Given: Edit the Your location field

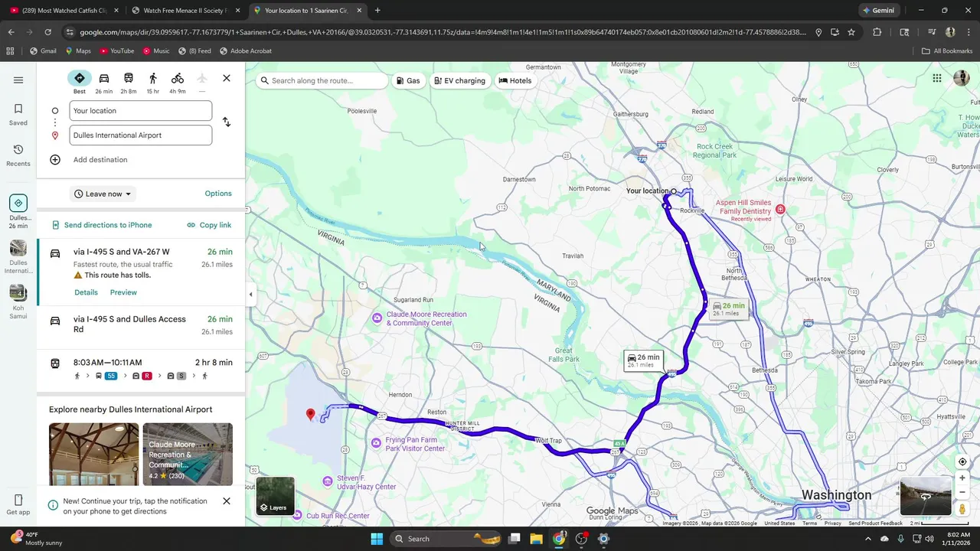Looking at the screenshot, I should pyautogui.click(x=140, y=111).
